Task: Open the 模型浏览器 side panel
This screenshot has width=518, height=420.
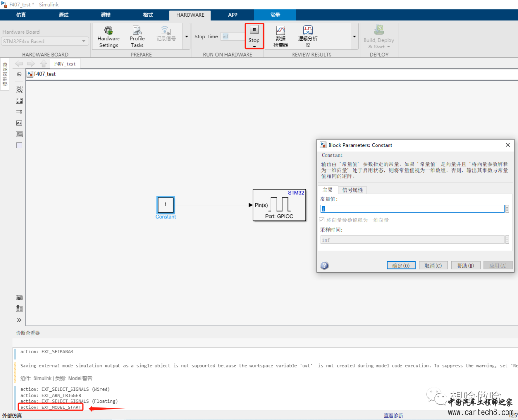Action: pos(5,74)
